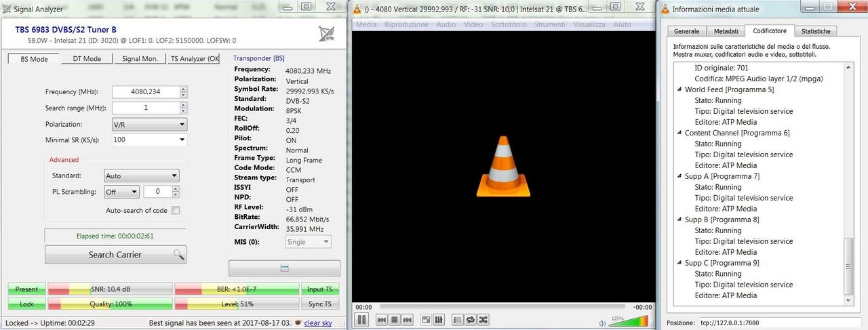The height and width of the screenshot is (330, 868).
Task: Show the VLC playlist
Action: click(458, 319)
